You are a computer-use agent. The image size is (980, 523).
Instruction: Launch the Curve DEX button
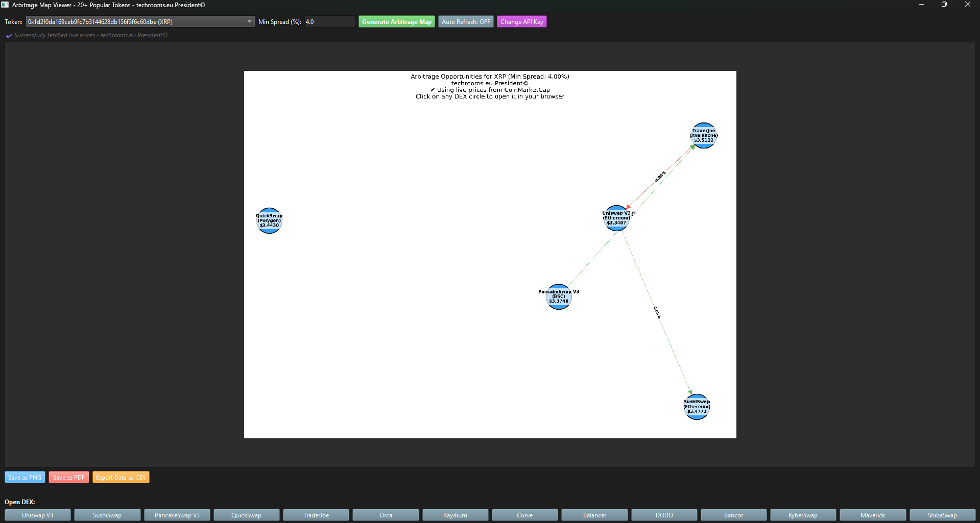tap(524, 515)
